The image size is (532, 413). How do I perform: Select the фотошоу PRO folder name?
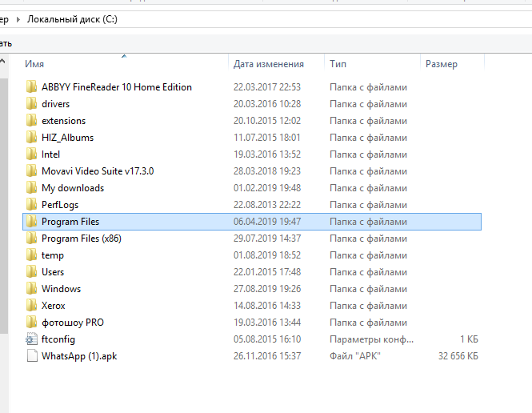point(73,323)
